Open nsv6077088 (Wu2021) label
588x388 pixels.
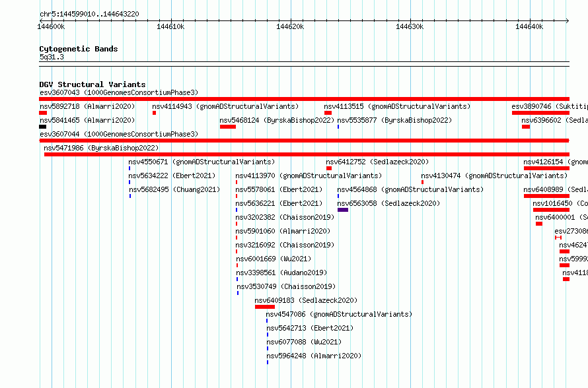click(x=304, y=342)
